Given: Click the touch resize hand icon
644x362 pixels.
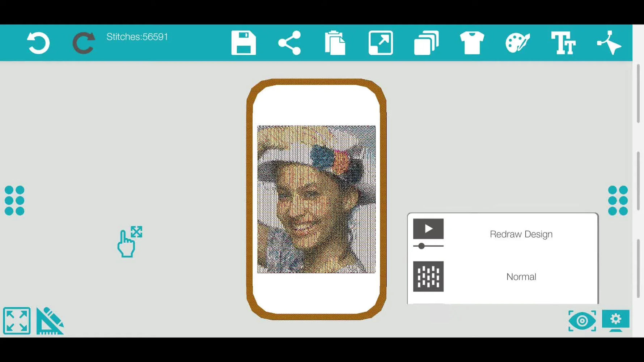Looking at the screenshot, I should [x=130, y=242].
